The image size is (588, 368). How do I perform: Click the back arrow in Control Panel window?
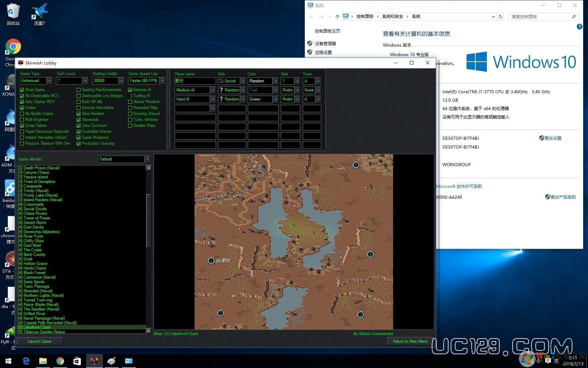[311, 16]
